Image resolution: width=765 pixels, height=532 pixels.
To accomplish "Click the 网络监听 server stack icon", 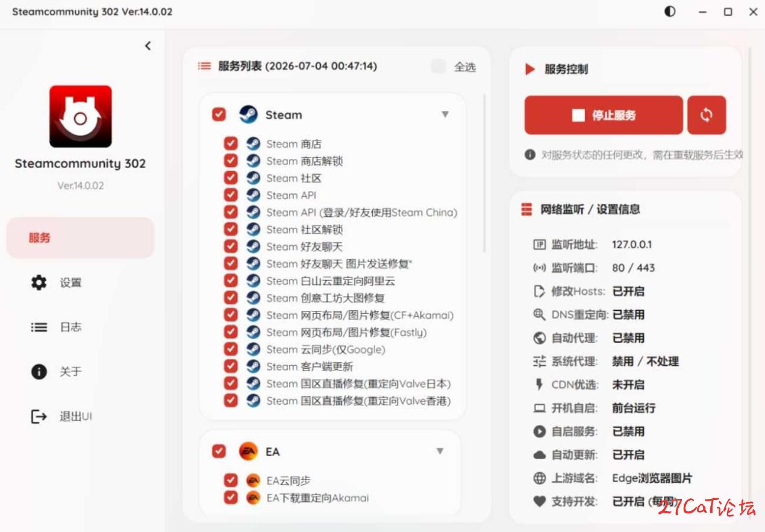I will (526, 210).
